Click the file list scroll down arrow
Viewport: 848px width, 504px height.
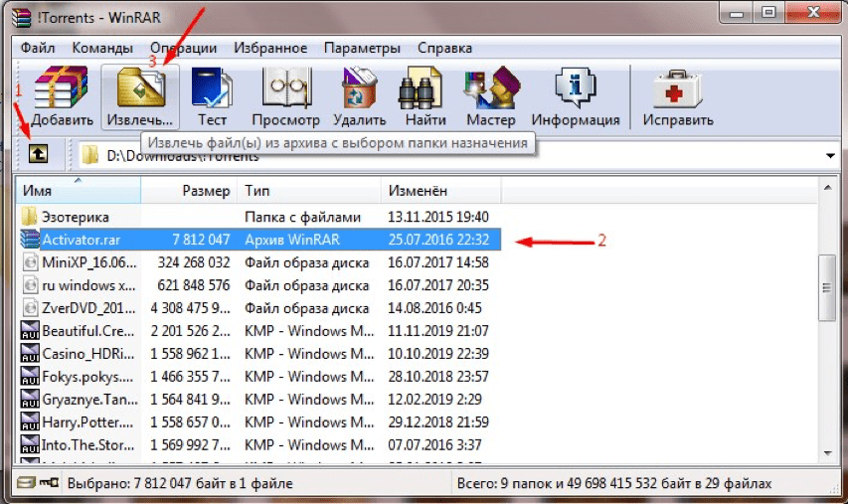[827, 453]
